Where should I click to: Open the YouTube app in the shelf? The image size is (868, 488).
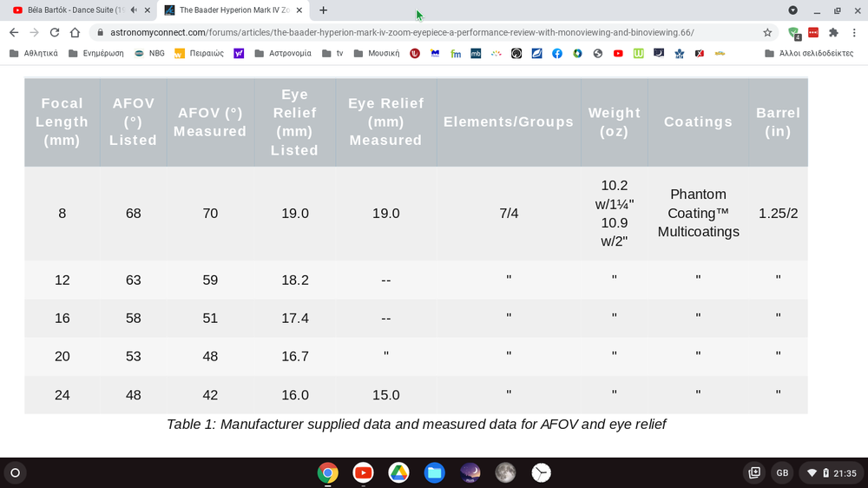[363, 472]
